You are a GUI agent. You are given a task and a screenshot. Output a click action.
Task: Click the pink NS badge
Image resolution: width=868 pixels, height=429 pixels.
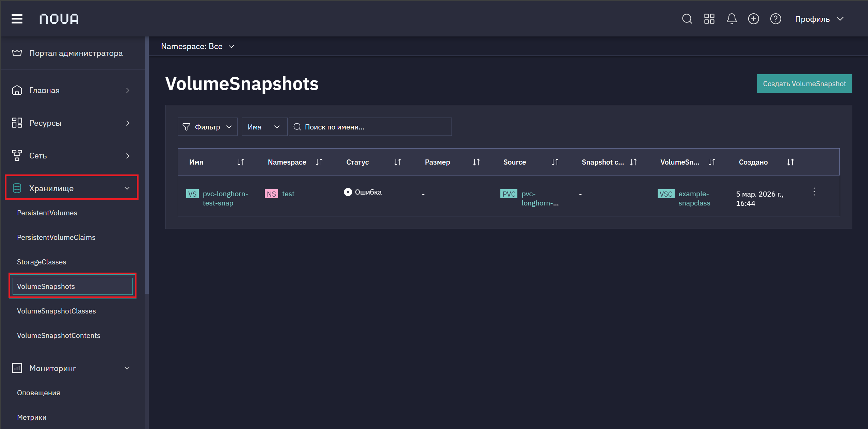click(271, 194)
